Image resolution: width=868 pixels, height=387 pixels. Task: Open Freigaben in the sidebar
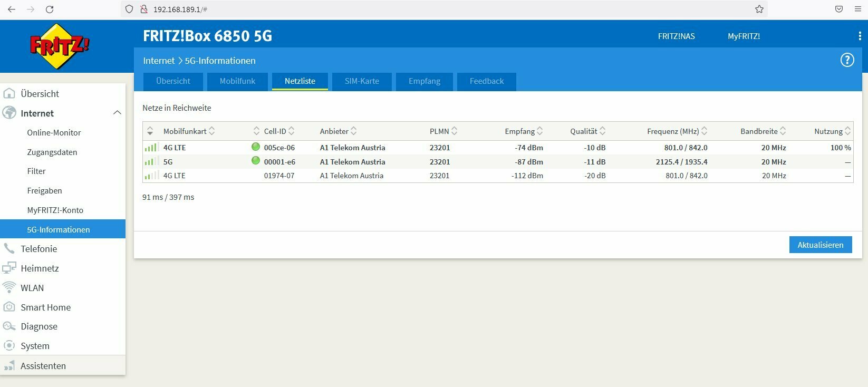click(44, 190)
